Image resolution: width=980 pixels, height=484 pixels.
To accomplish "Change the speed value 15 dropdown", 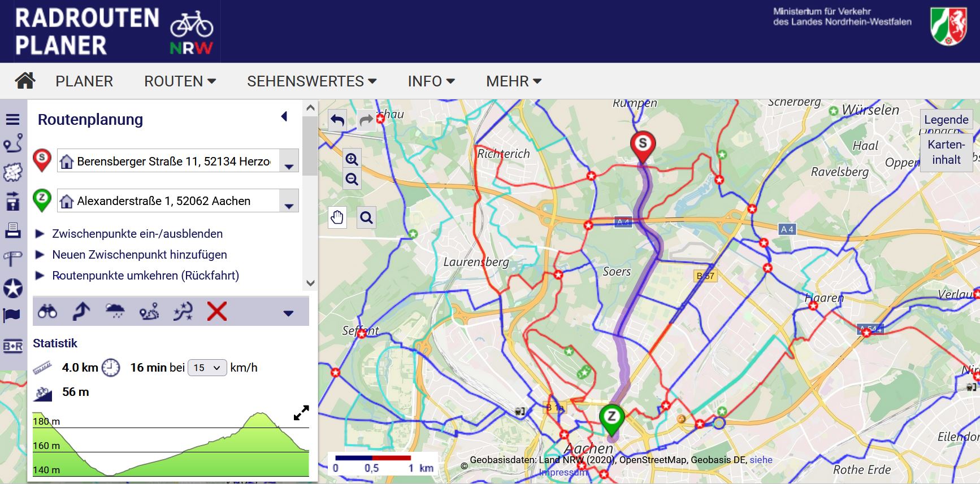I will coord(207,368).
